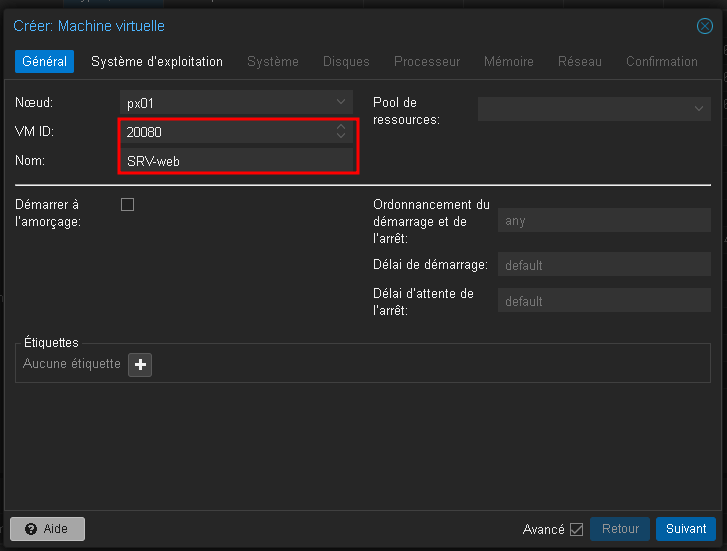Go to the Confirmation tab

click(x=661, y=62)
